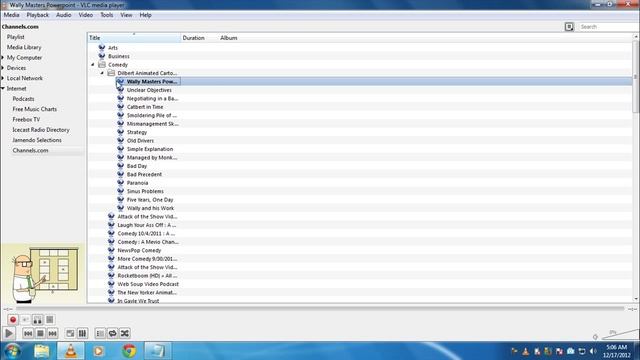Open the Tools menu

[x=107, y=15]
